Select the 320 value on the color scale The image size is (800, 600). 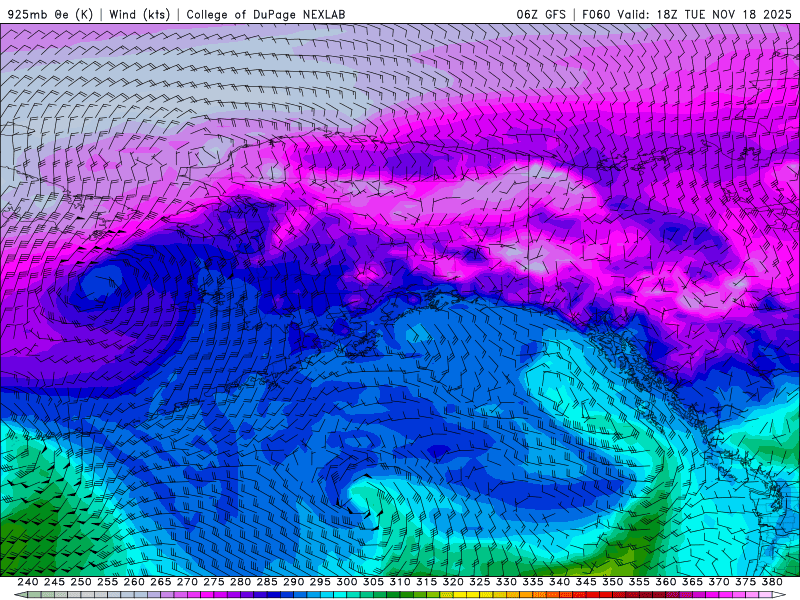453,582
